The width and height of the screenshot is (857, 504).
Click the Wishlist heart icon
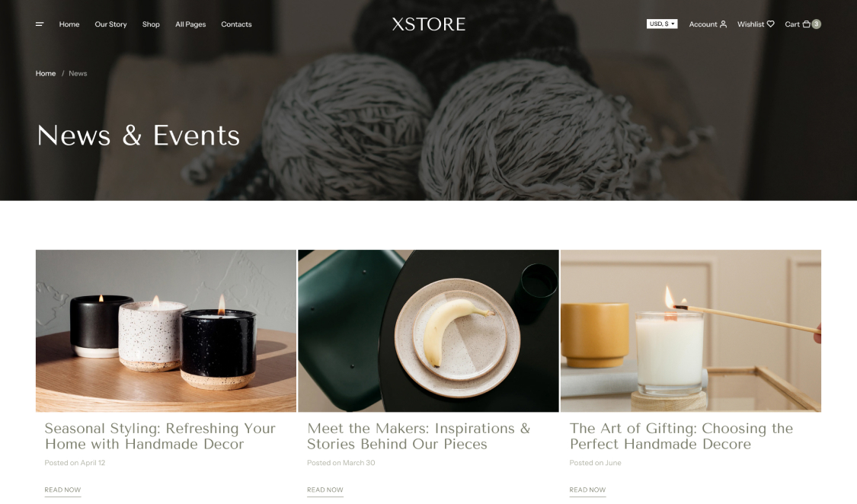coord(771,24)
